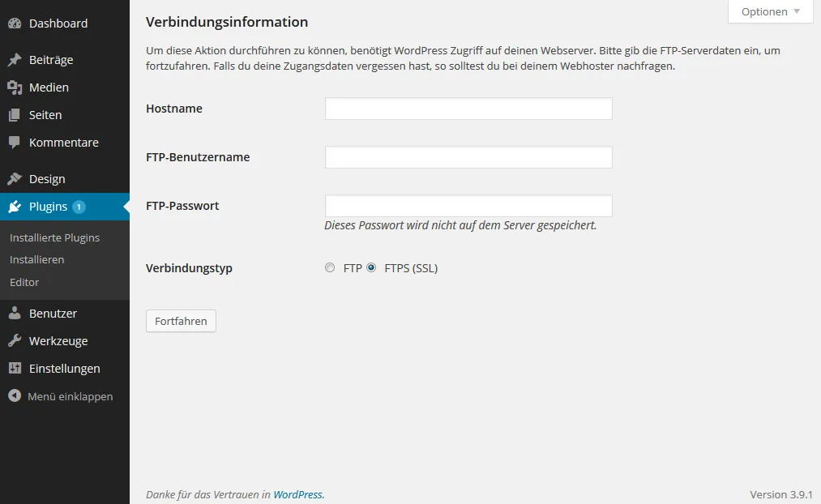This screenshot has width=821, height=504.
Task: Open the Installieren submenu item
Action: pyautogui.click(x=36, y=259)
